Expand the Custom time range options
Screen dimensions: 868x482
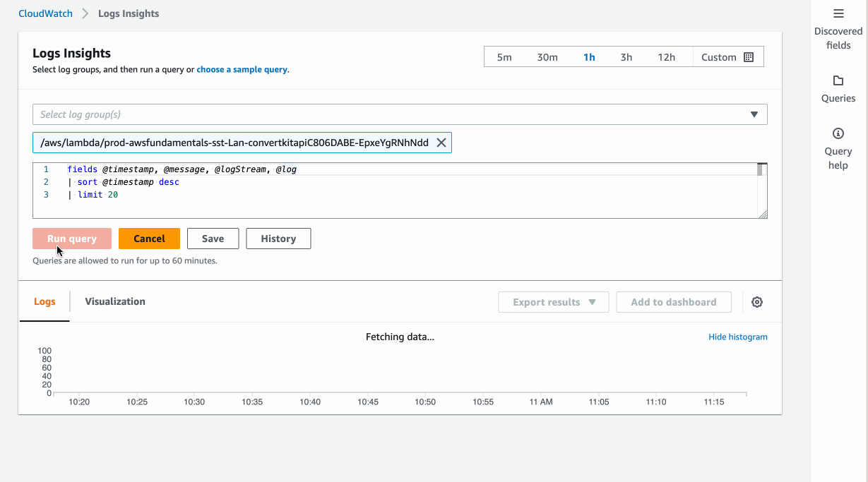pyautogui.click(x=718, y=56)
